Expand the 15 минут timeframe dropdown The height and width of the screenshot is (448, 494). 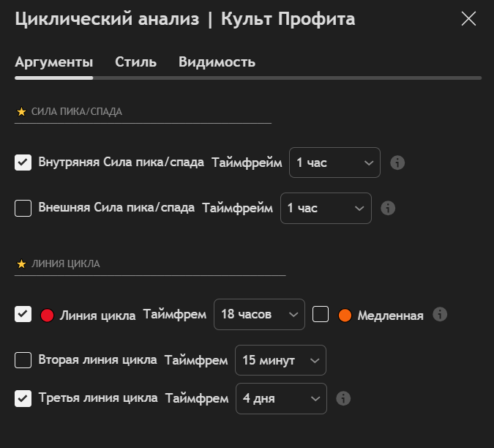tap(280, 360)
